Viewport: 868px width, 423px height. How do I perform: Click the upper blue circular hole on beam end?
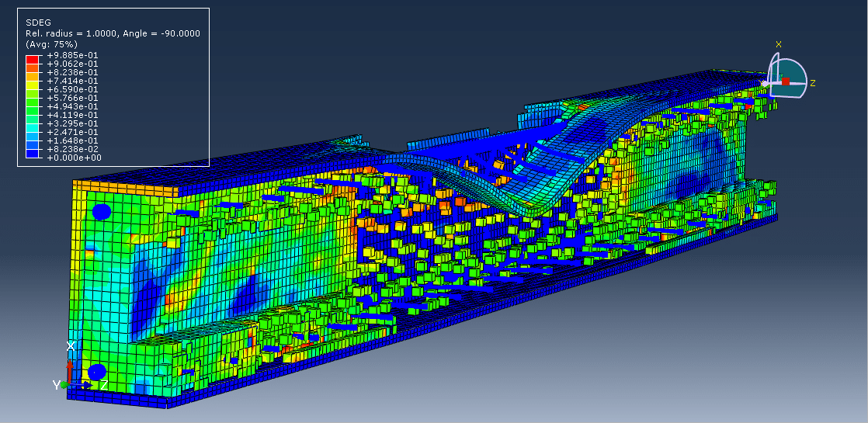(x=102, y=211)
